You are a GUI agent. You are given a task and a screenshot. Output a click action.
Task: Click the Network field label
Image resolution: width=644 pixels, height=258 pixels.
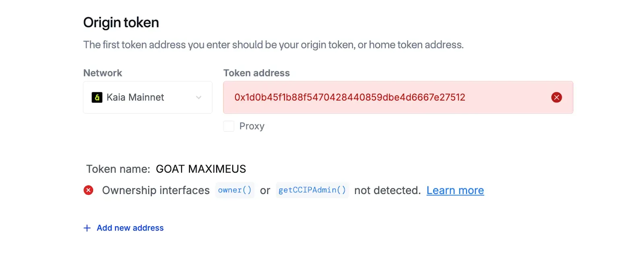pyautogui.click(x=102, y=73)
